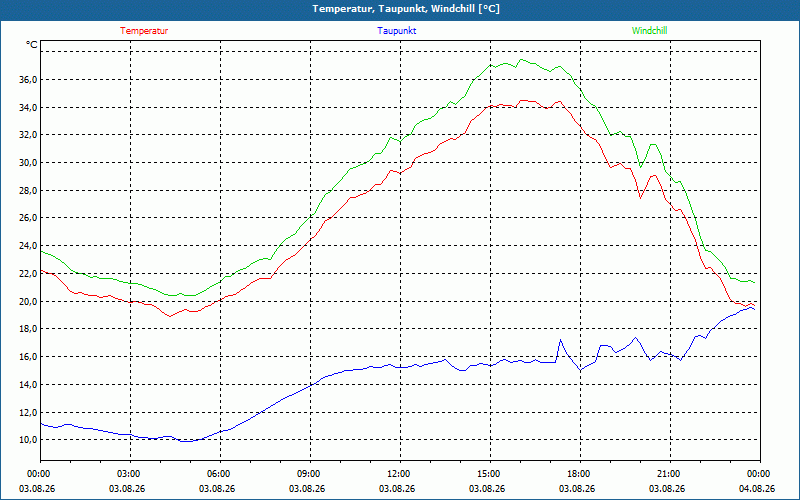
Task: Click the 16,0 y-axis value
Action: [x=29, y=357]
